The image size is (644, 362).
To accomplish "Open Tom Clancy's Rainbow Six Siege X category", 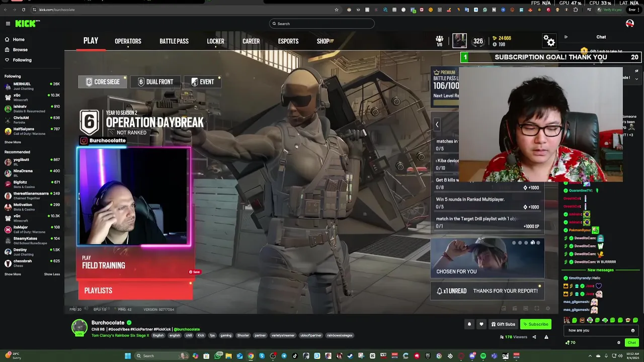I will pos(120,335).
